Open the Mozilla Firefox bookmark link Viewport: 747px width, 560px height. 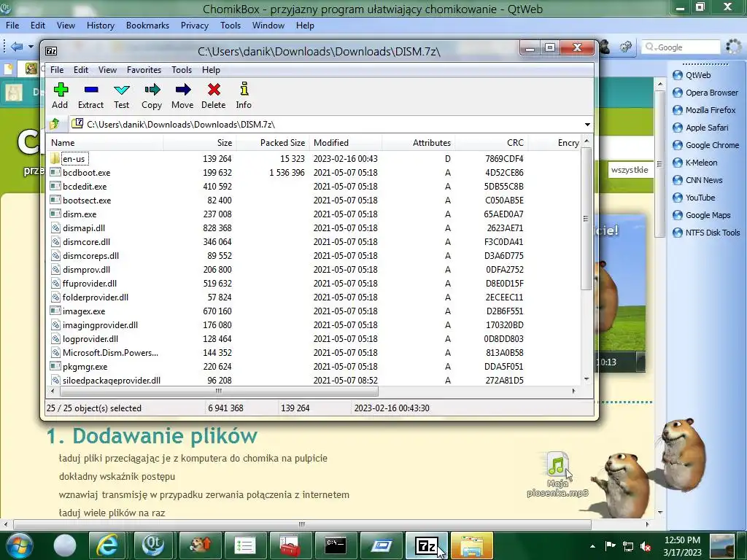[705, 110]
